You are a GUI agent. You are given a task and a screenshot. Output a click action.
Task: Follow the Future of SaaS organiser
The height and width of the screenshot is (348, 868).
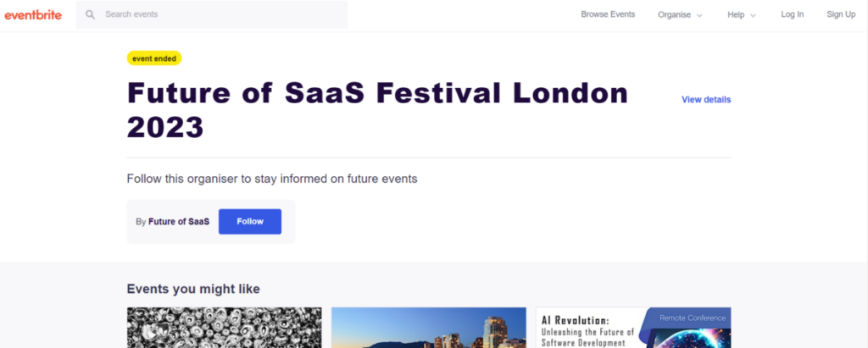point(250,221)
